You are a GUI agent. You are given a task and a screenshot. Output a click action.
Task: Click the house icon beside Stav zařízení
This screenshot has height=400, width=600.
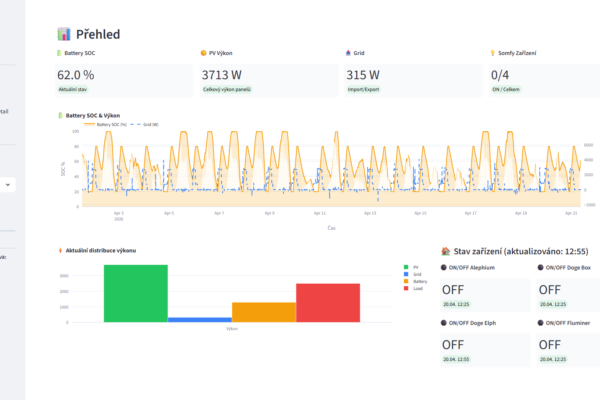(446, 251)
